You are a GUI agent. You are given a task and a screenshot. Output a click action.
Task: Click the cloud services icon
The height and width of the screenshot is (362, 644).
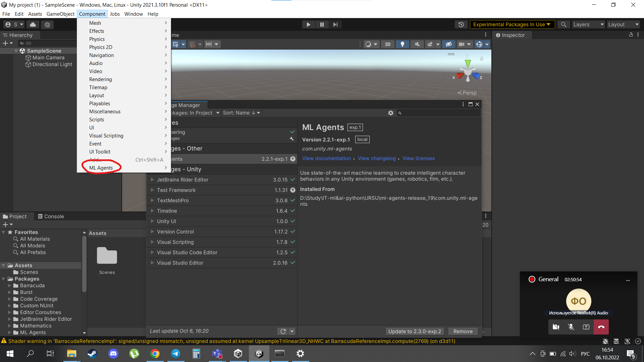pos(33,24)
